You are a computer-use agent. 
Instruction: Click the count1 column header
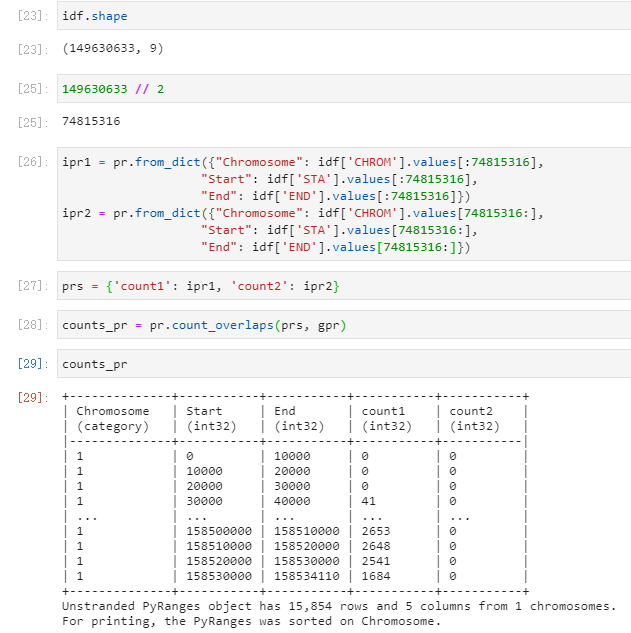pyautogui.click(x=383, y=411)
